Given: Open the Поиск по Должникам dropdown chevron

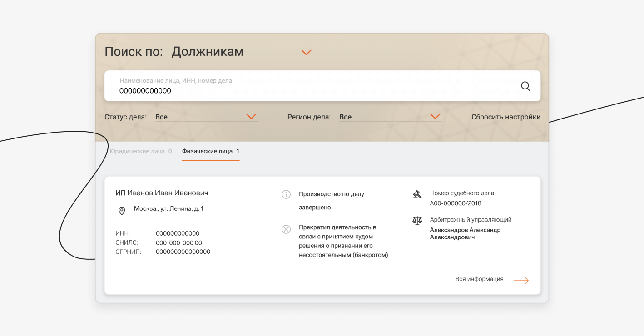Looking at the screenshot, I should [307, 53].
